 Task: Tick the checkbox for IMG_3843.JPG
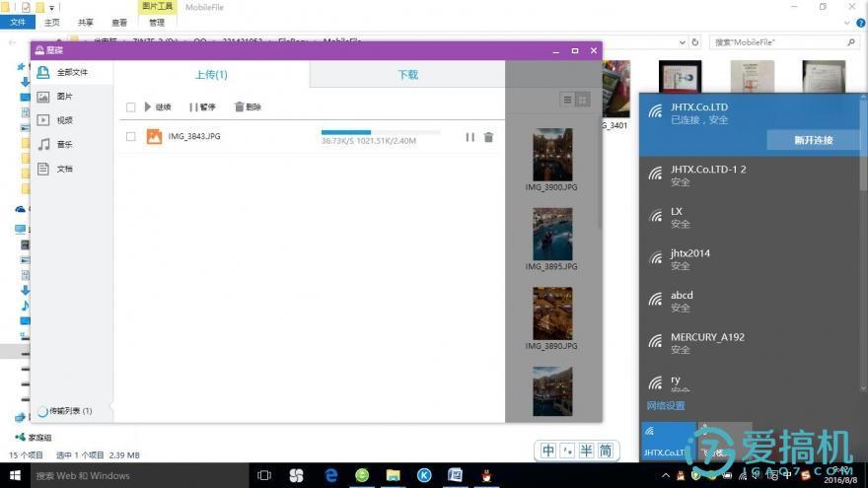(130, 136)
